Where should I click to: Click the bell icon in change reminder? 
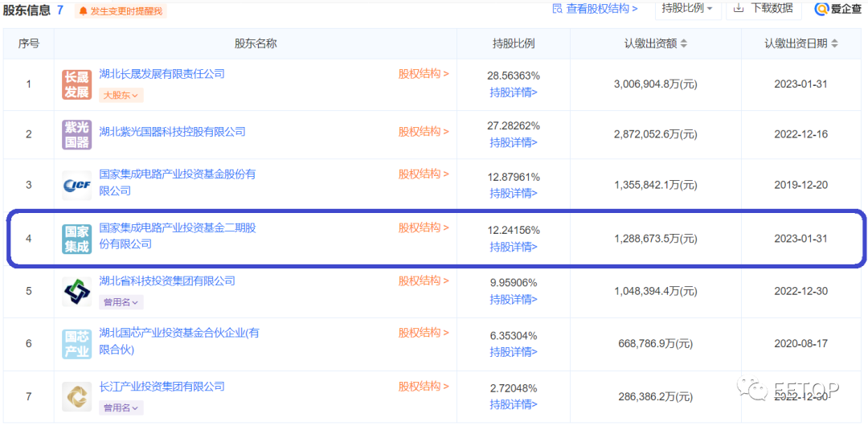84,11
